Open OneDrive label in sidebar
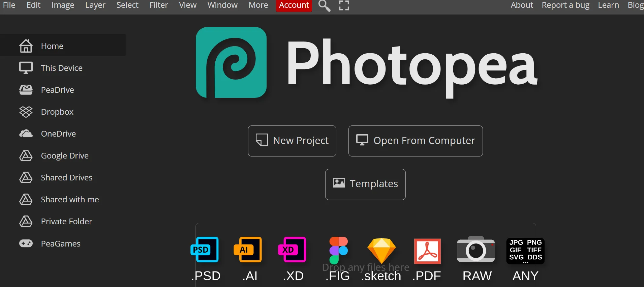Viewport: 644px width, 287px height. [58, 134]
